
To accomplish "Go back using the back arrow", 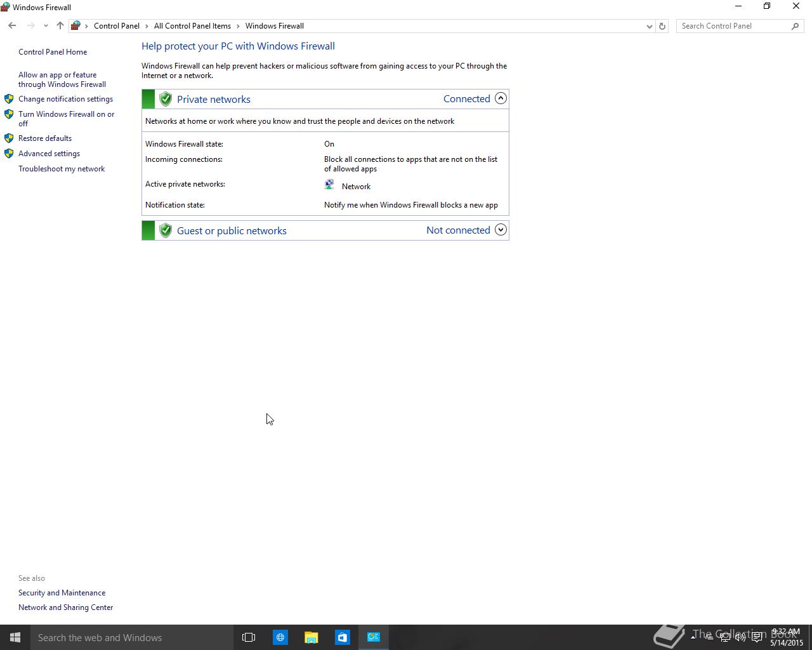I will 12,26.
